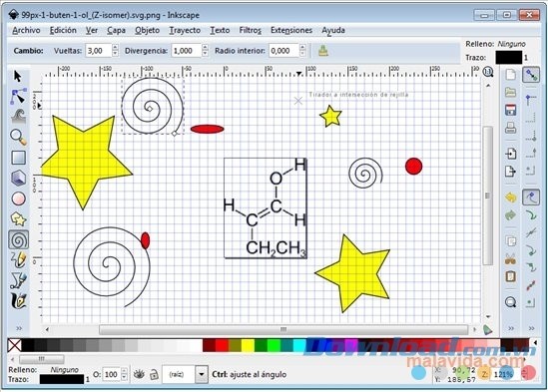This screenshot has height=392, width=548.
Task: Click the Save floppy disk icon
Action: (x=511, y=110)
